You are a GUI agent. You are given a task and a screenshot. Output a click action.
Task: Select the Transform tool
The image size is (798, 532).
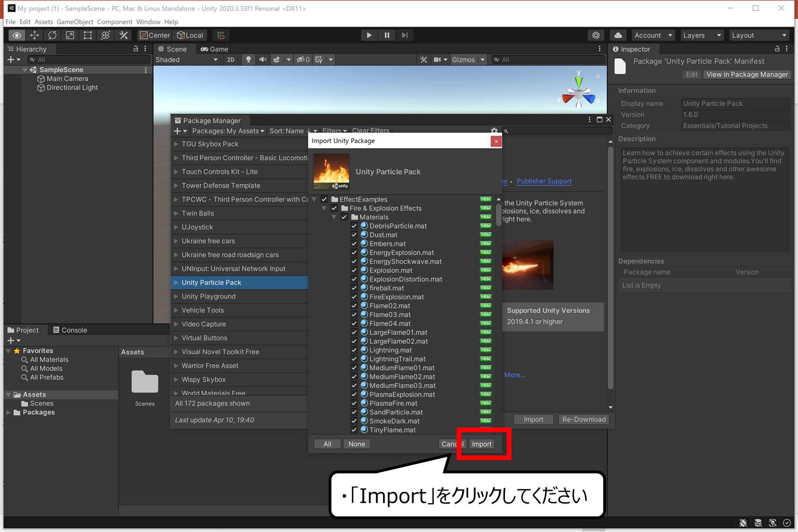tap(106, 35)
